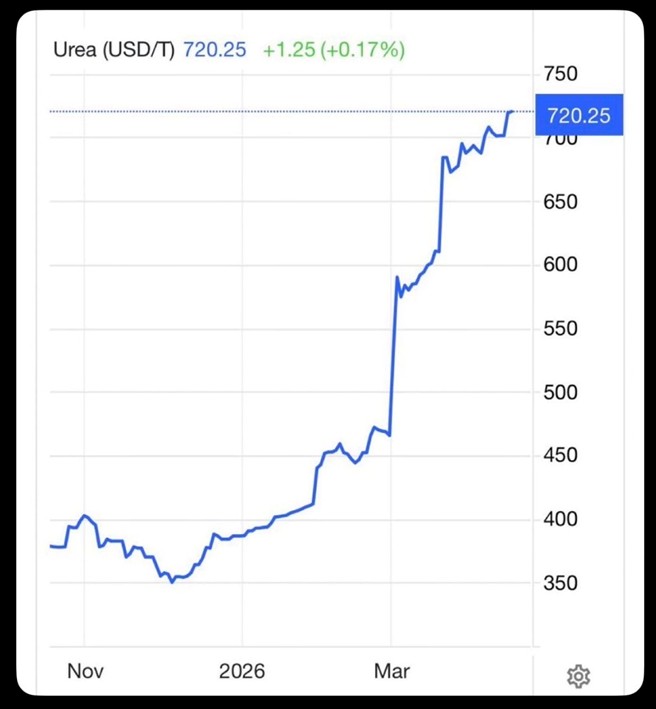656x709 pixels.
Task: Click the 500 price axis label
Action: click(x=560, y=392)
